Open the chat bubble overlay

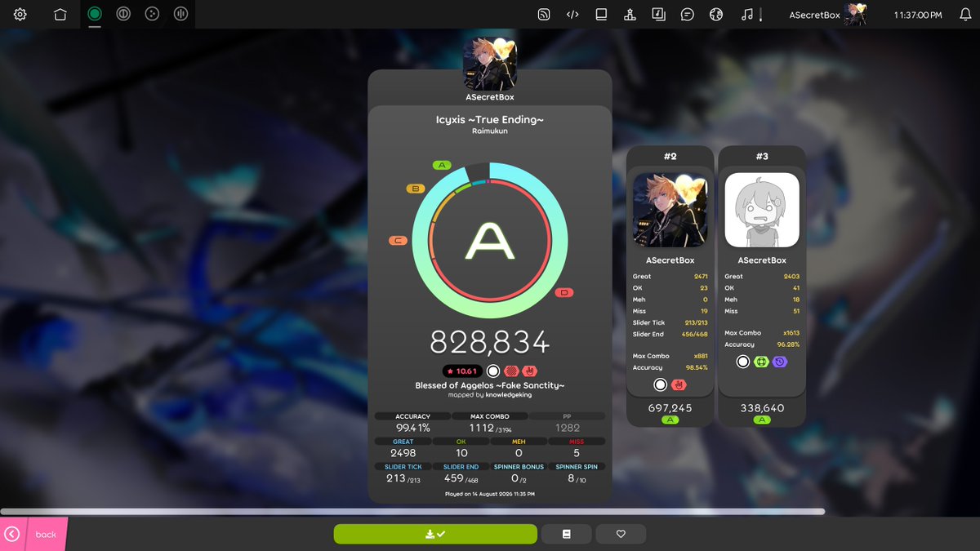(688, 15)
